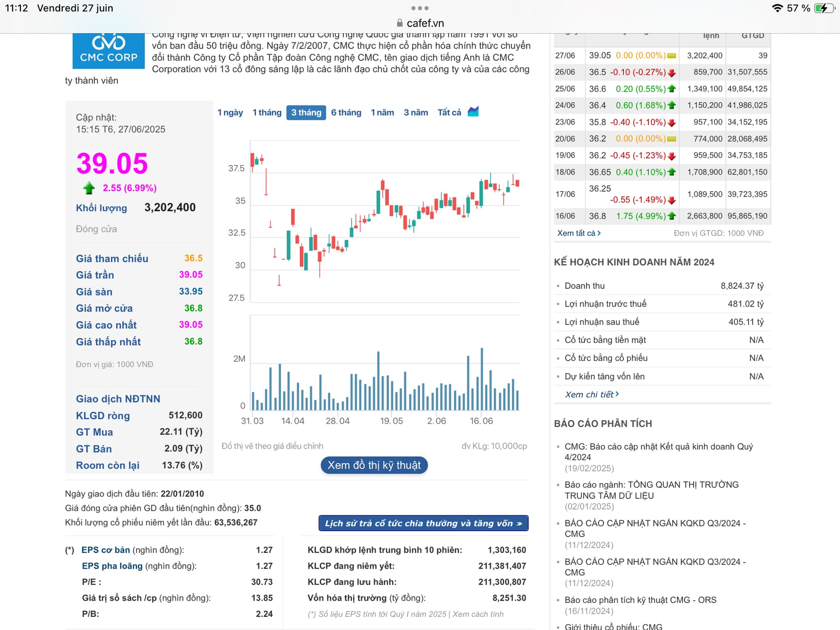Click the red down arrow in the 26/06 row
Screen dimensions: 840x630
672,73
